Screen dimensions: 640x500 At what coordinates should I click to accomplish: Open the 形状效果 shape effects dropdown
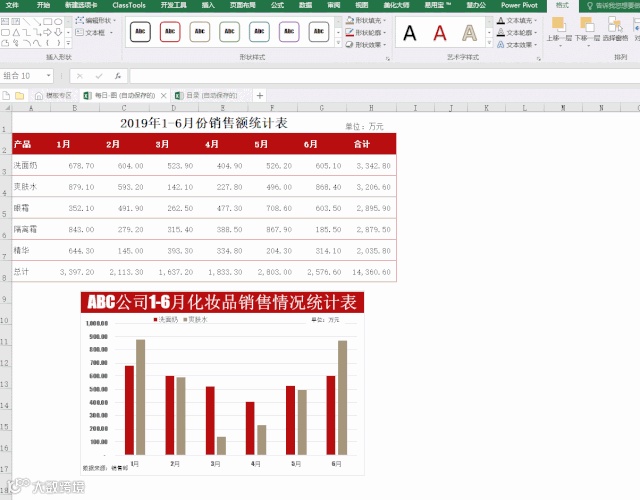tap(366, 44)
